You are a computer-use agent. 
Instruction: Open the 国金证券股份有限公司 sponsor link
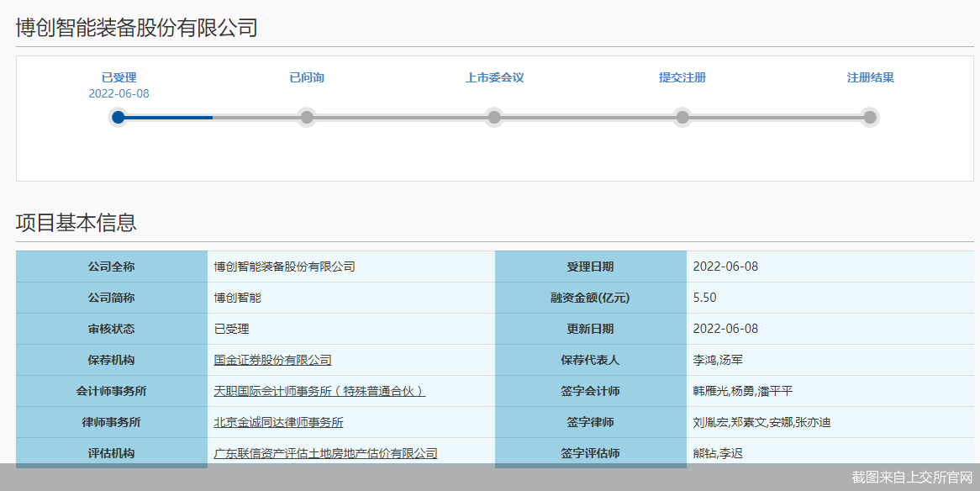pyautogui.click(x=272, y=360)
